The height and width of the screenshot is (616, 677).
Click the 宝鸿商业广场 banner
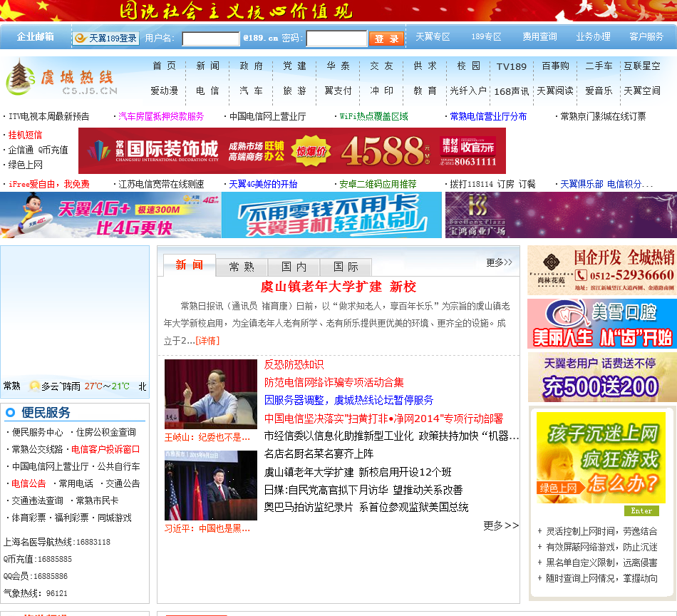click(561, 215)
